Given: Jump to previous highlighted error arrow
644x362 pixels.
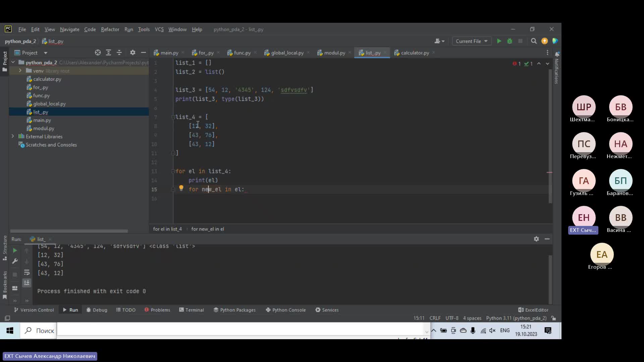Looking at the screenshot, I should tap(539, 63).
